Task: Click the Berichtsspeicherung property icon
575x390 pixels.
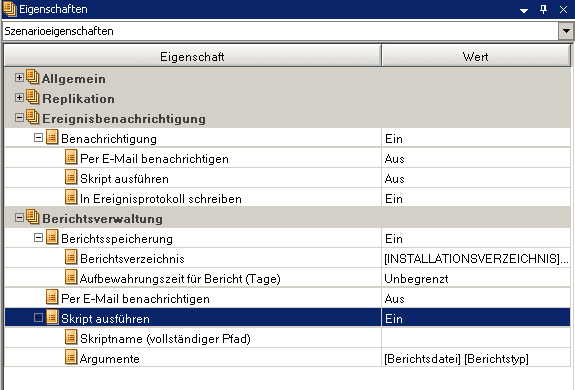Action: click(52, 238)
